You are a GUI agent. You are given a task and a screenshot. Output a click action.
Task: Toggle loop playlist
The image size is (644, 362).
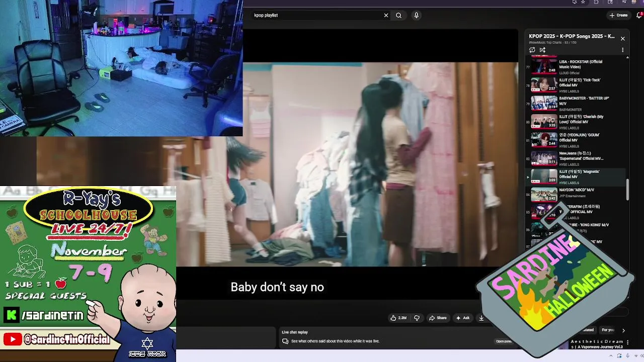532,50
